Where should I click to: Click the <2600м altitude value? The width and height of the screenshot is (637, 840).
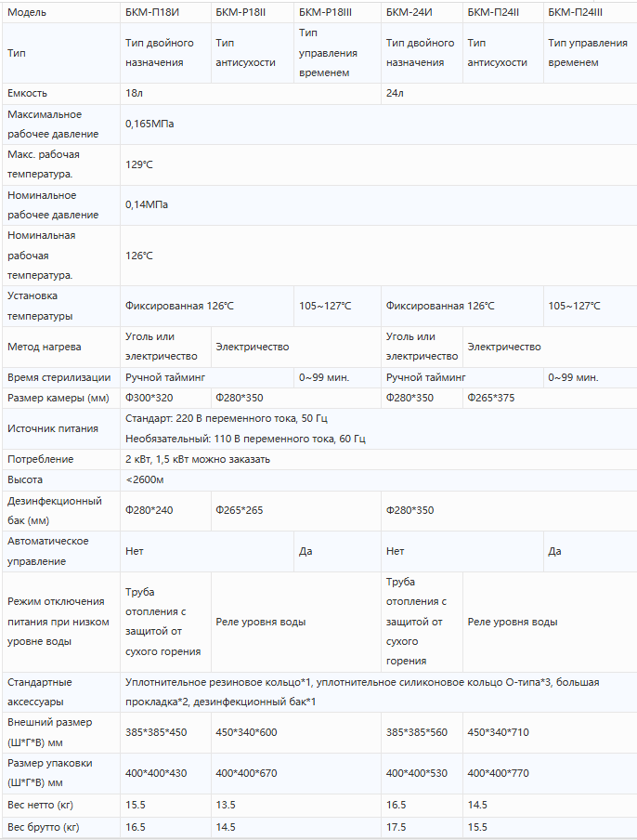pos(145,479)
